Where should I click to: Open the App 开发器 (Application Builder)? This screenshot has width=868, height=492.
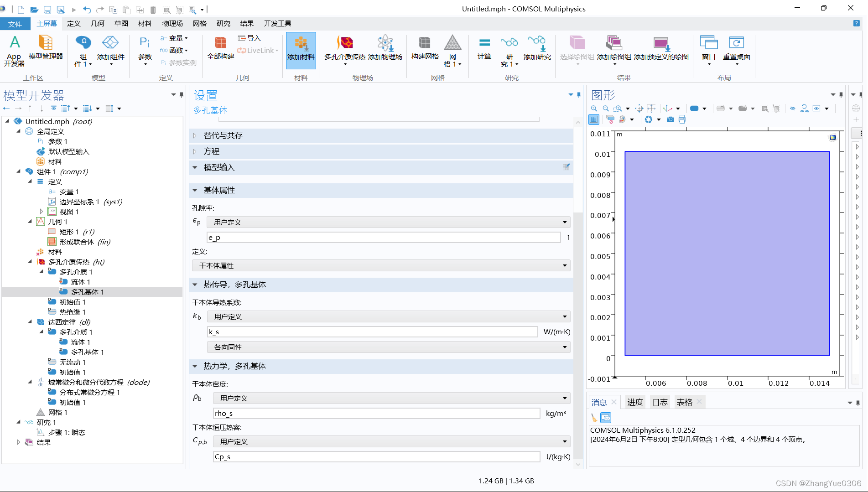[x=15, y=50]
